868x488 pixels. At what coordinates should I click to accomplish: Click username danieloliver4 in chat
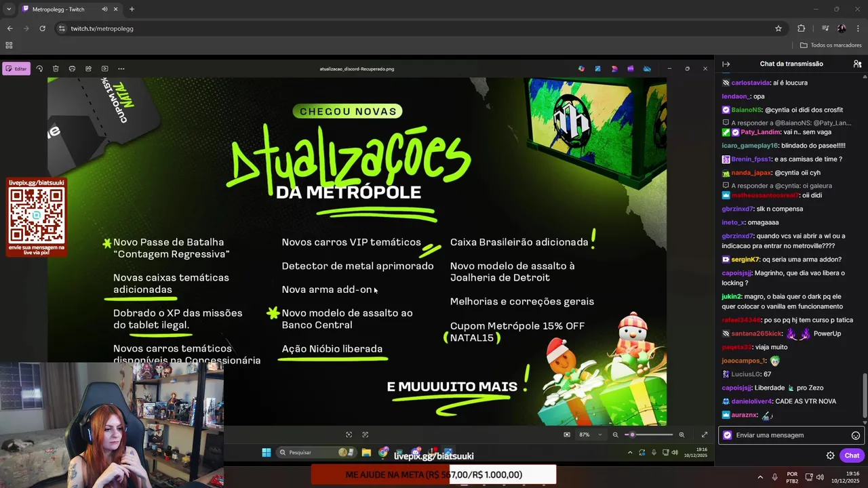pyautogui.click(x=751, y=401)
